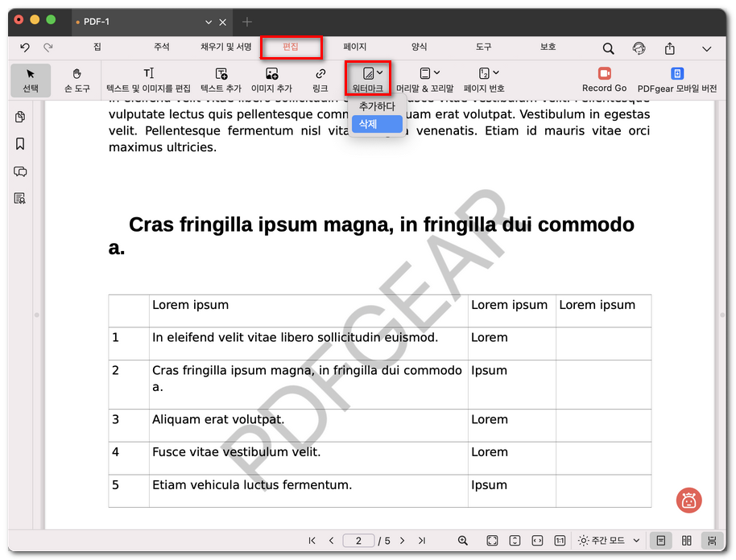Viewport: 736px width, 560px height.
Task: Click the undo arrow icon
Action: tap(25, 48)
